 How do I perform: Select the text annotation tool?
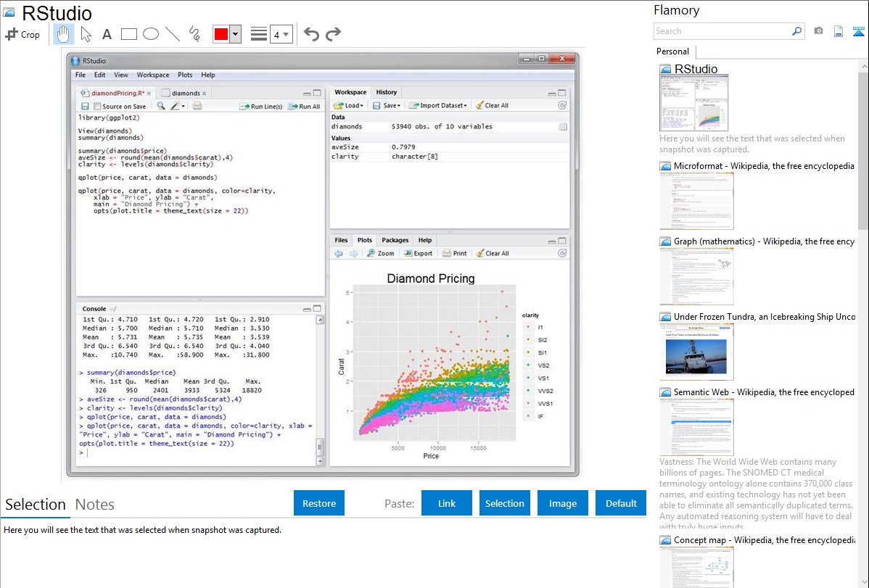[107, 34]
